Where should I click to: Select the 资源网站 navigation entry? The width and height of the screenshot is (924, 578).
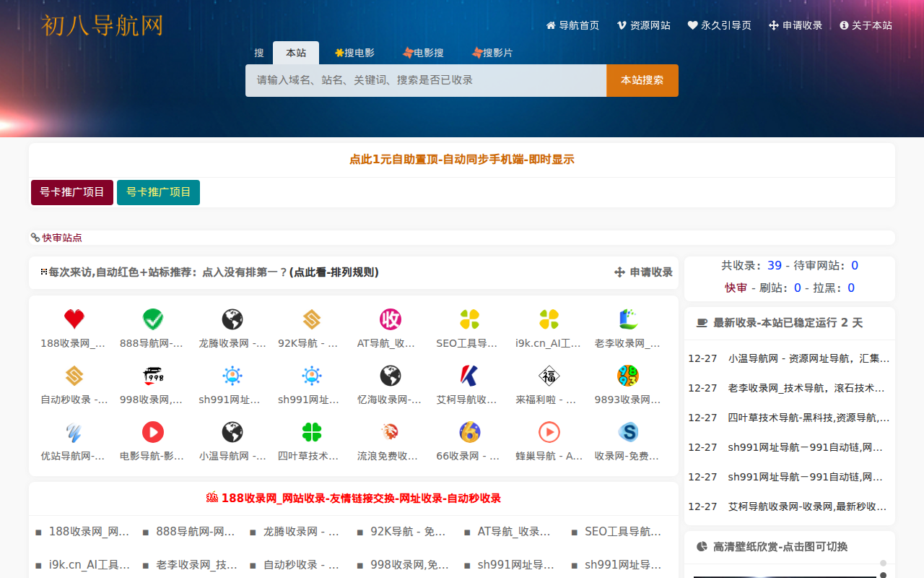[643, 25]
